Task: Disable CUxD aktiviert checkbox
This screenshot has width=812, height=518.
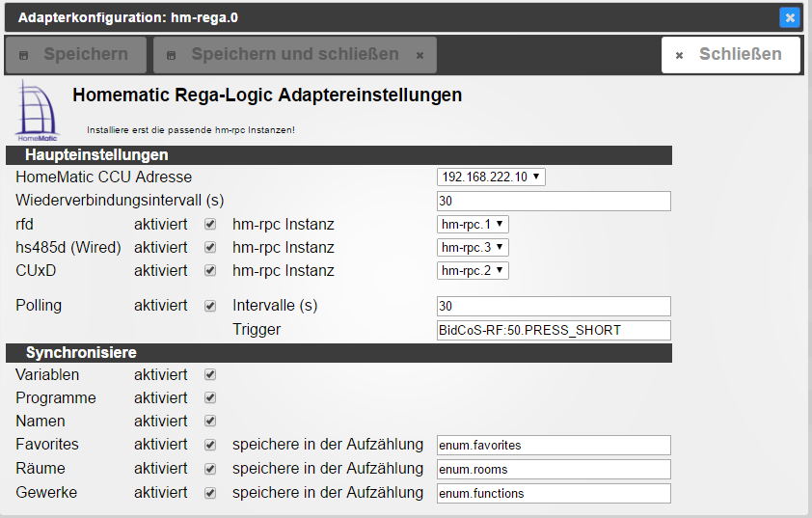Action: [x=209, y=270]
